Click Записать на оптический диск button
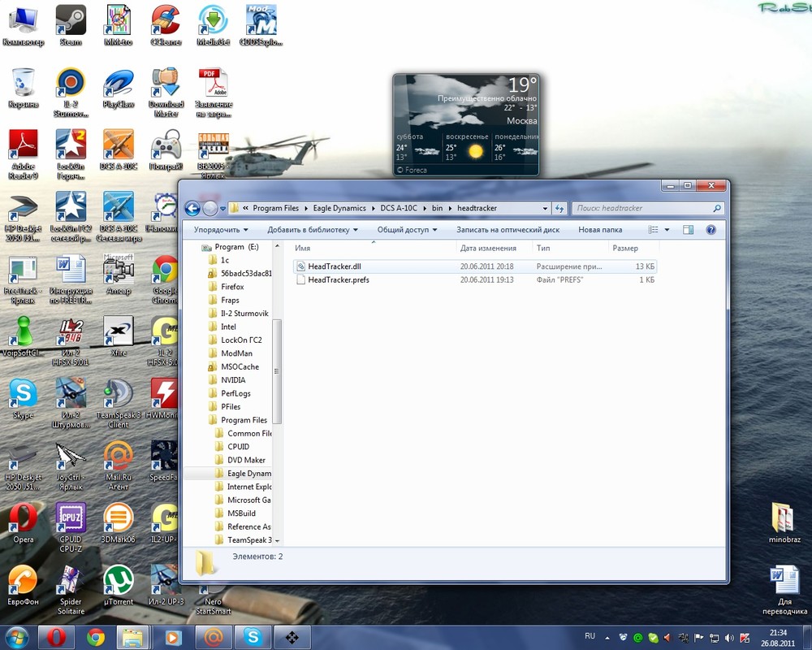Viewport: 812px width, 650px height. [508, 230]
